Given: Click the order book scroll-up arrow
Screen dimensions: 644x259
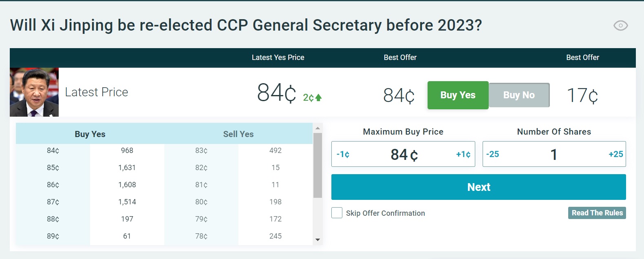Looking at the screenshot, I should point(318,128).
